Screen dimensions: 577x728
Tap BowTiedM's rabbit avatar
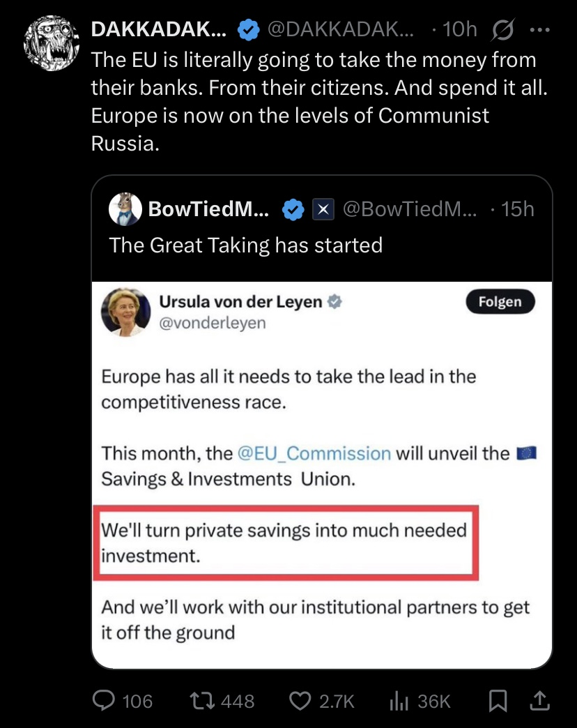(x=125, y=208)
